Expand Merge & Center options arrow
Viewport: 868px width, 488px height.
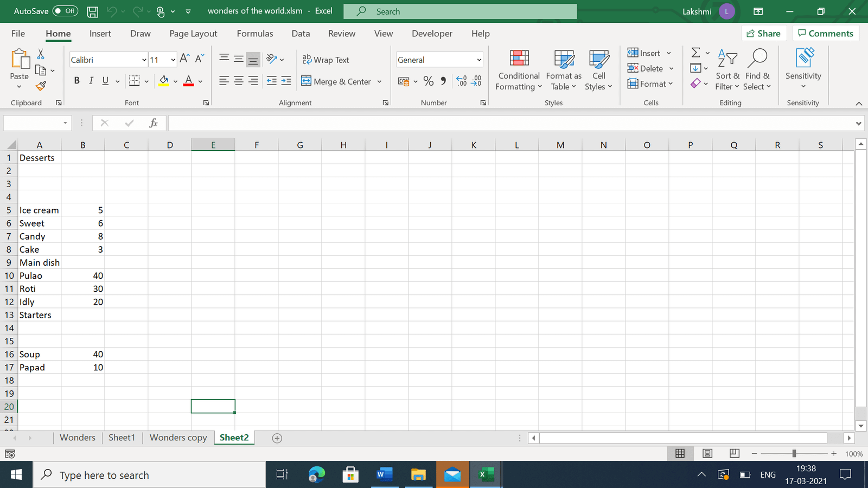(x=379, y=82)
